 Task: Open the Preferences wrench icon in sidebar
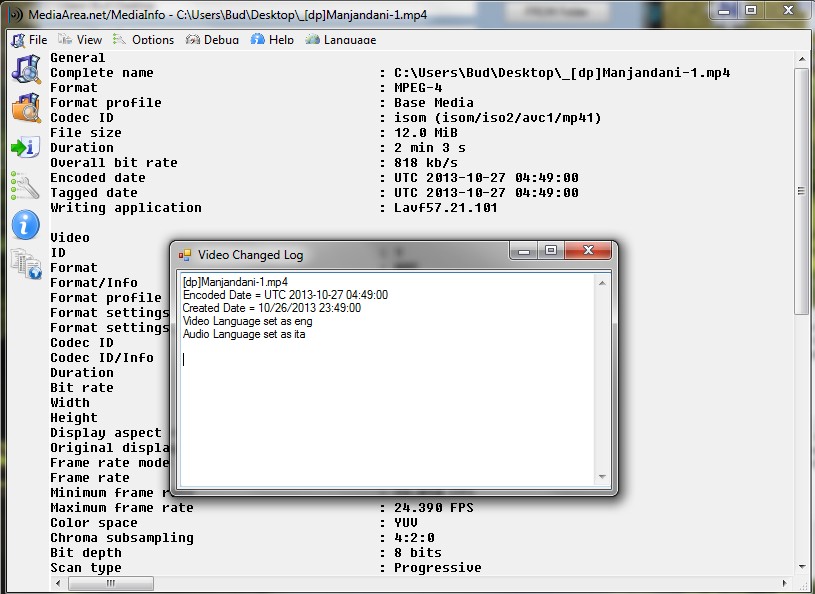click(x=25, y=186)
